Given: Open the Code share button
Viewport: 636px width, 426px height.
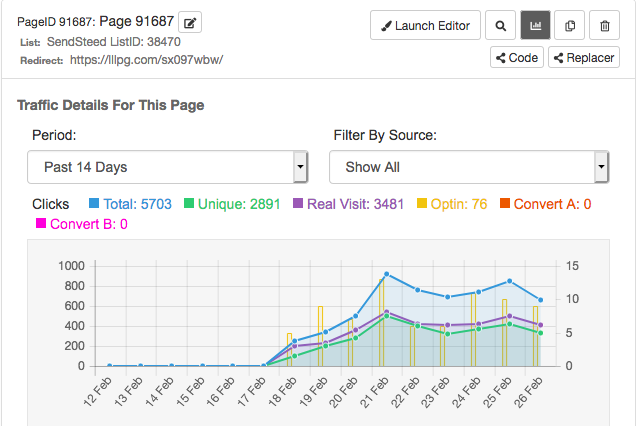Looking at the screenshot, I should pos(517,58).
